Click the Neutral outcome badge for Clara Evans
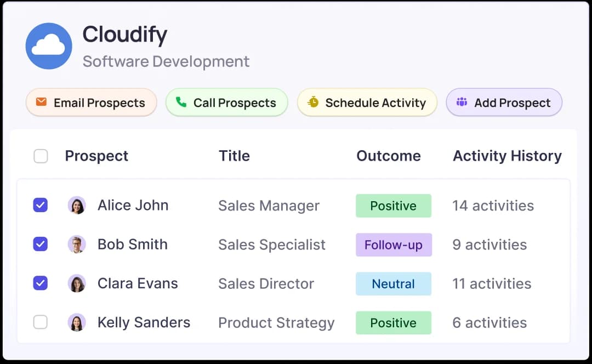This screenshot has height=364, width=592. click(x=394, y=283)
